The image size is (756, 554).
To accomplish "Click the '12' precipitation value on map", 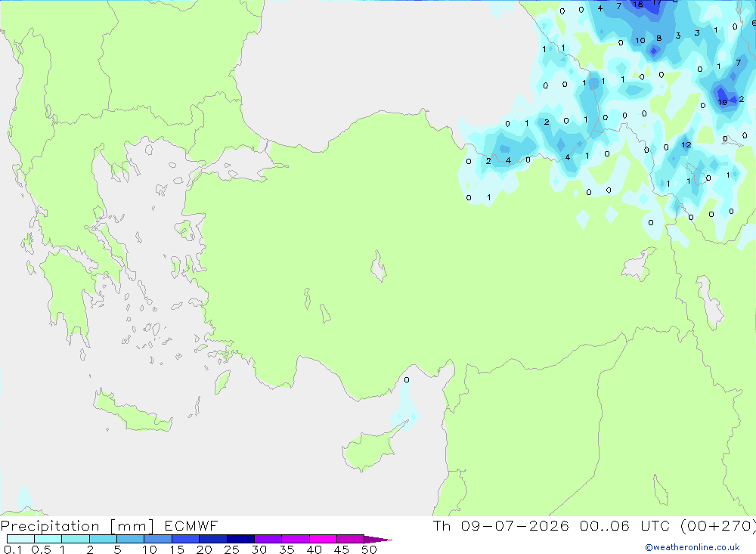I will pyautogui.click(x=686, y=144).
